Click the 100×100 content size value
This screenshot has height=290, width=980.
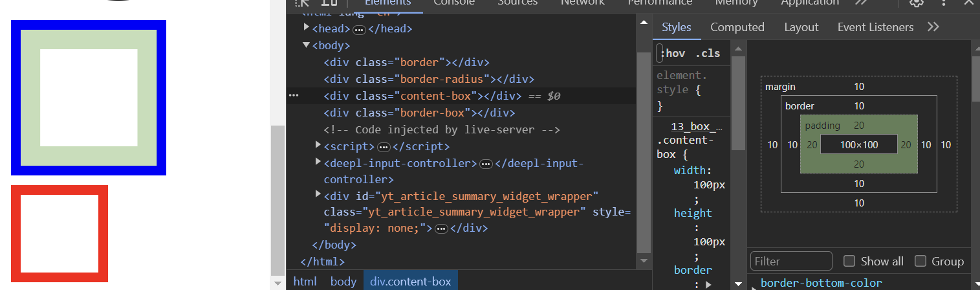tap(859, 145)
